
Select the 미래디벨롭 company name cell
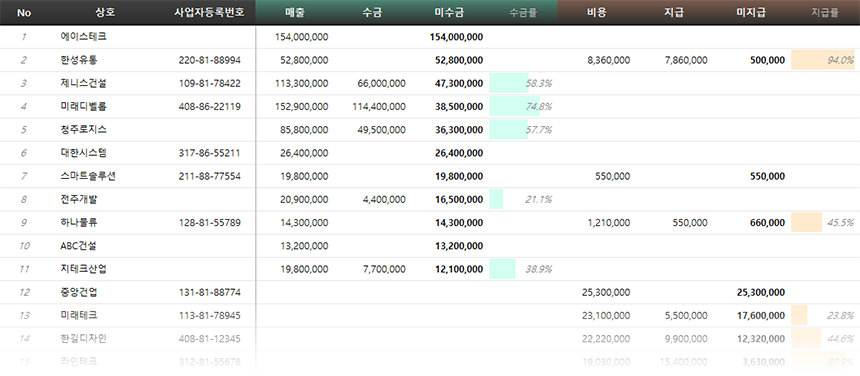[x=83, y=106]
